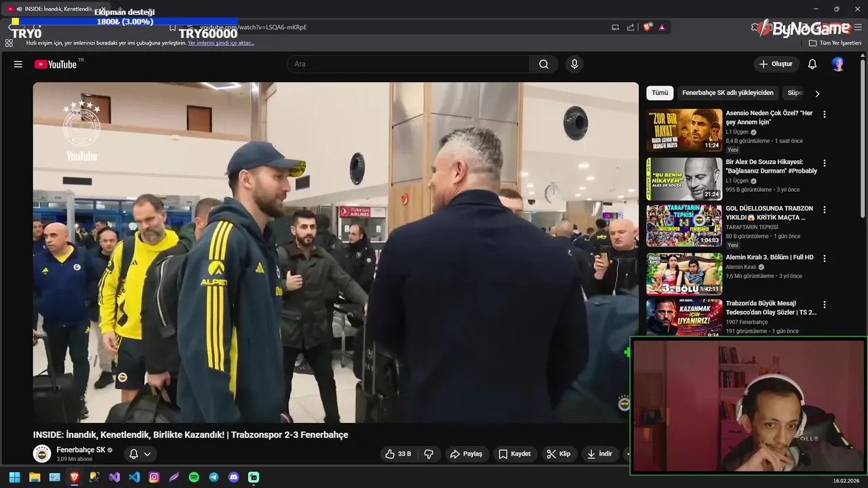Image resolution: width=868 pixels, height=488 pixels.
Task: Open subscription notification bell dropdown
Action: click(x=140, y=454)
